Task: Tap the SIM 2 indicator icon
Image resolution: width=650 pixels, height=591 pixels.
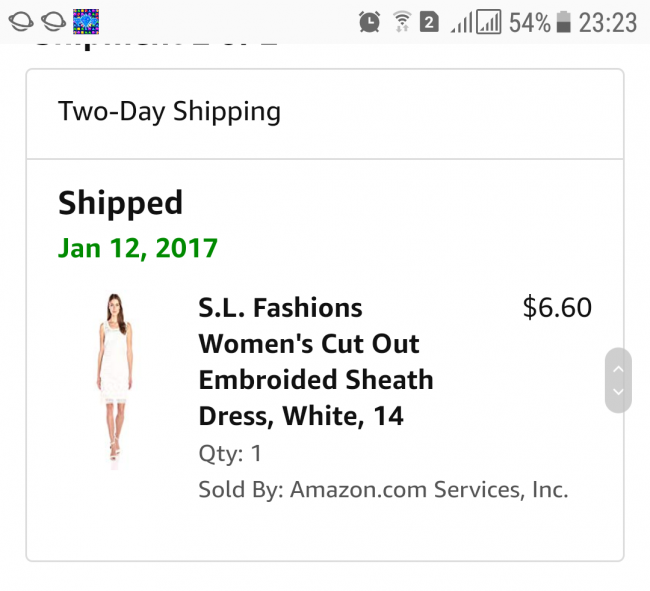Action: point(429,21)
